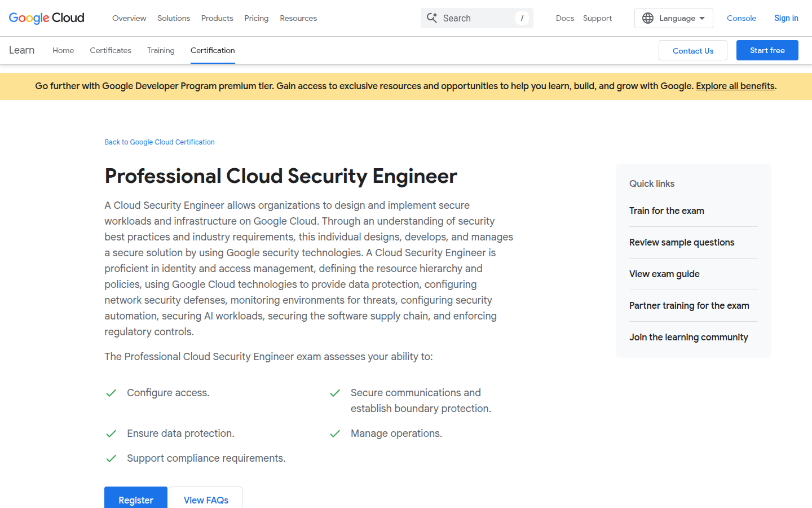Switch to the Certificates tab

(111, 50)
